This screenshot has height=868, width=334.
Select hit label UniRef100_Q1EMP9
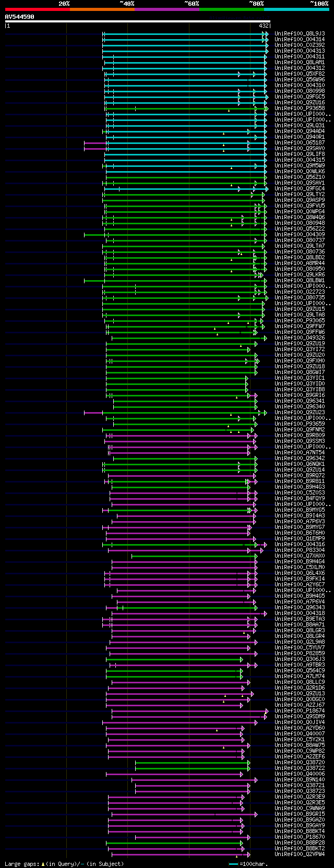(300, 538)
